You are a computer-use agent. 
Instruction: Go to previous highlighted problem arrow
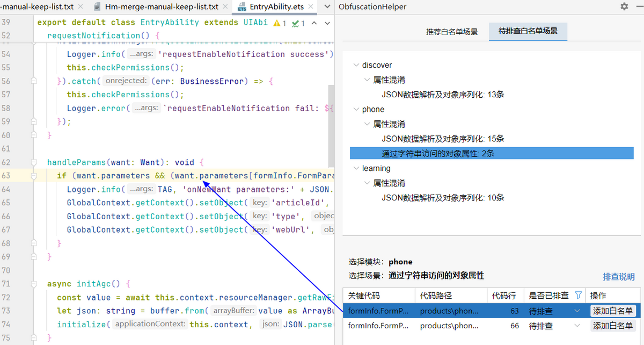(314, 23)
